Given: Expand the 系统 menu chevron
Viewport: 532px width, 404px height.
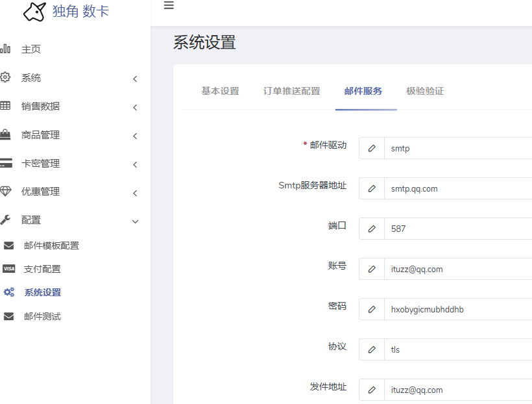Looking at the screenshot, I should tap(135, 79).
